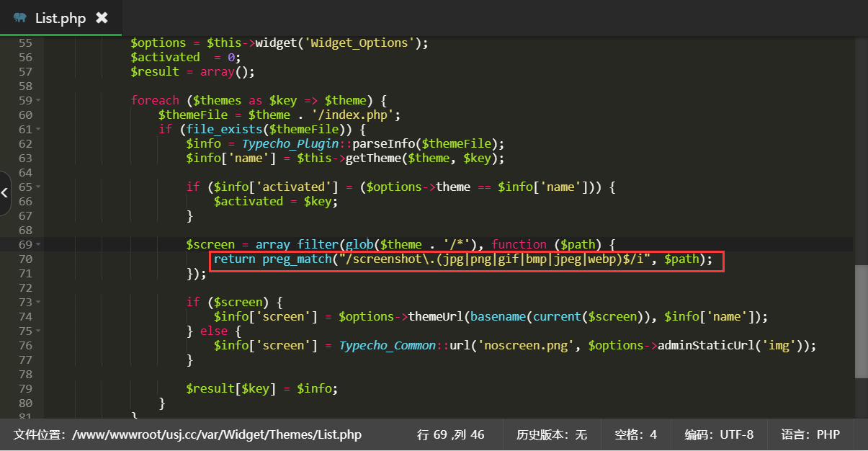Collapse the foreach block at line 59

point(38,101)
